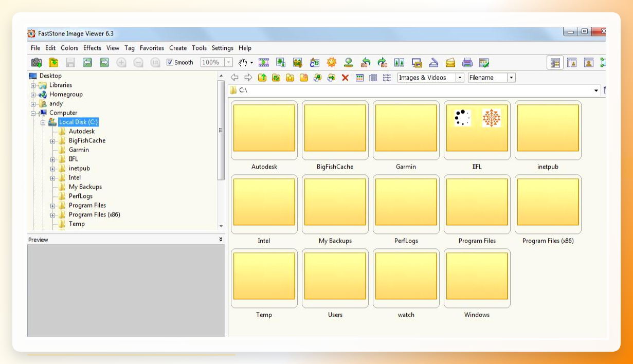Image resolution: width=633 pixels, height=364 pixels.
Task: Collapse the Preview panel chevron
Action: coord(221,240)
